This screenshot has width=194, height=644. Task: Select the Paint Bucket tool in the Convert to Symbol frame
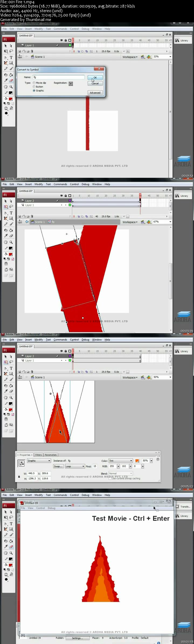point(11,75)
